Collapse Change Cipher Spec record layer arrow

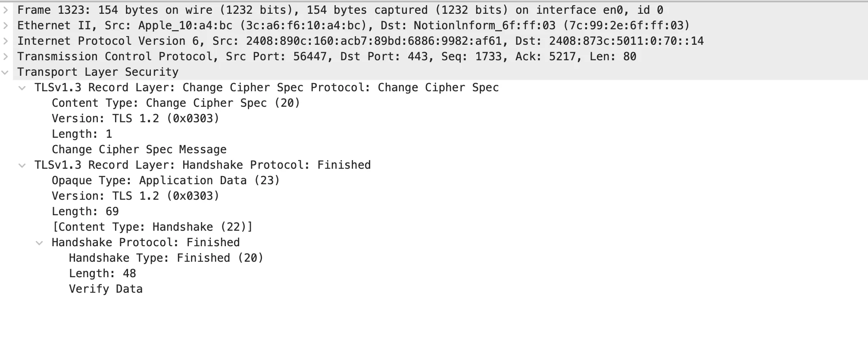coord(22,88)
